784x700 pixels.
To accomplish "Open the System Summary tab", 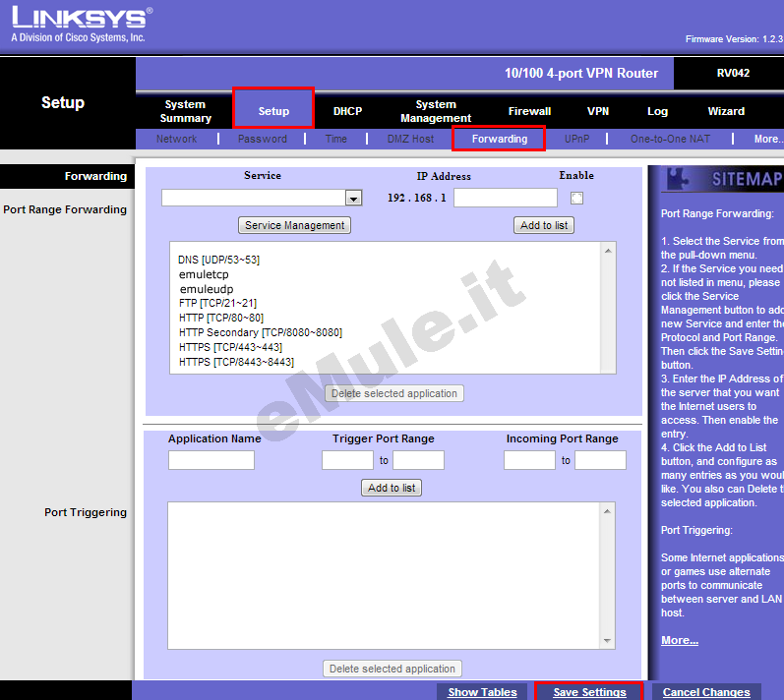I will point(186,111).
